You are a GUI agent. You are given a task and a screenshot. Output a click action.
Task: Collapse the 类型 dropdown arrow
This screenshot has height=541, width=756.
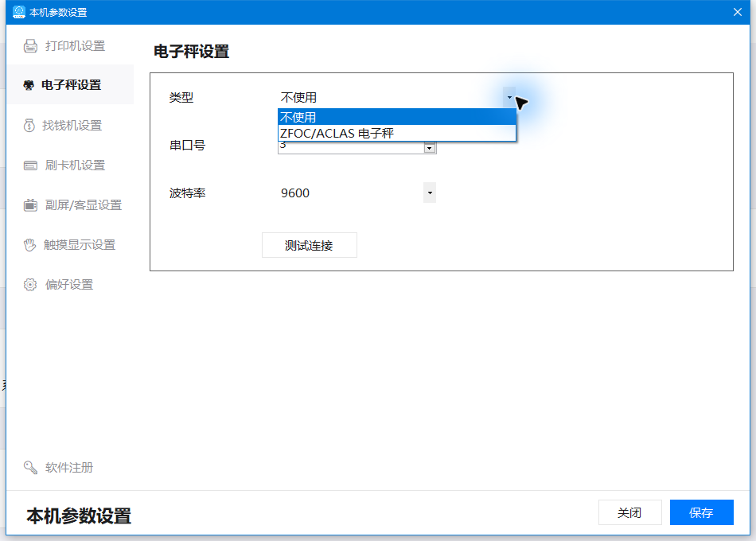[x=509, y=97]
